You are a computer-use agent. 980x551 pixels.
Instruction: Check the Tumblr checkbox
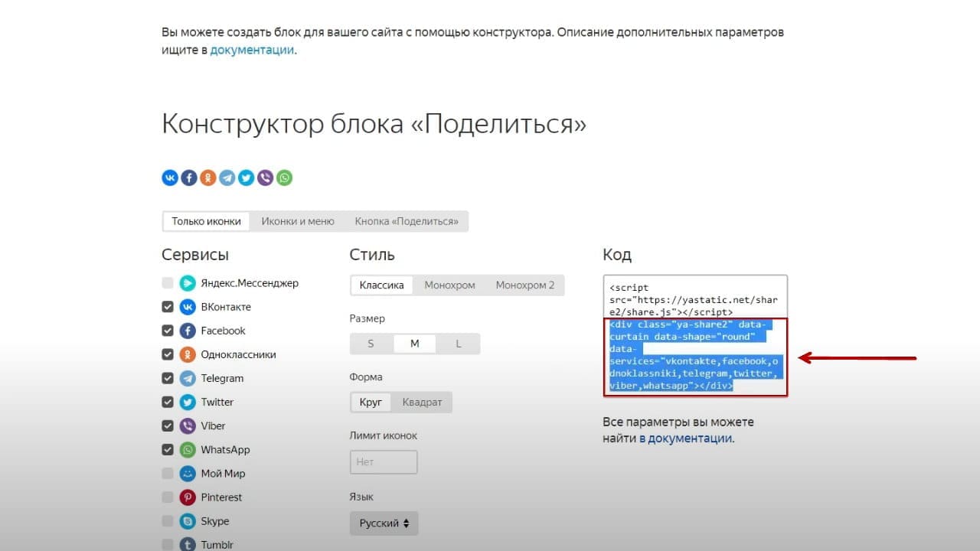[168, 545]
